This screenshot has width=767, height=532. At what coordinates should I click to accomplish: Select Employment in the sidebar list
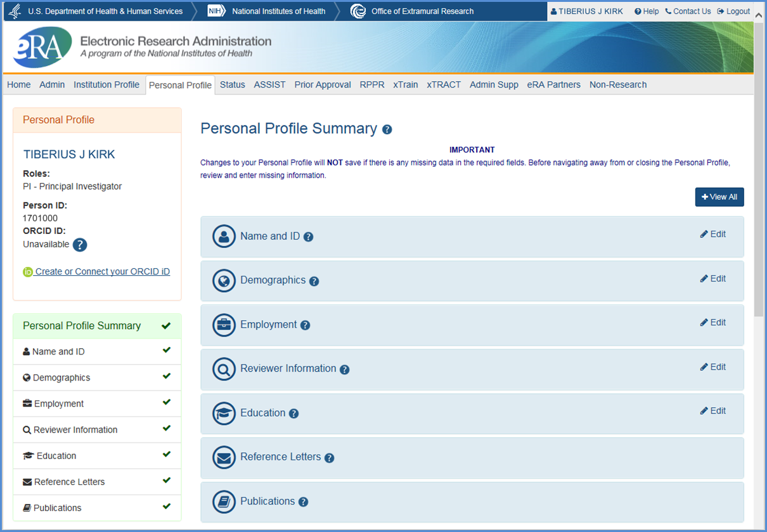[x=58, y=404]
